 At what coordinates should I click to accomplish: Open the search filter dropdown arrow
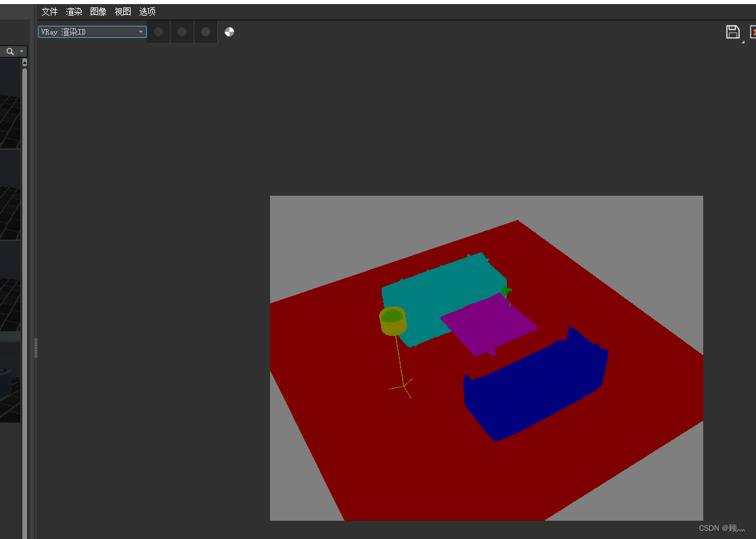click(22, 51)
